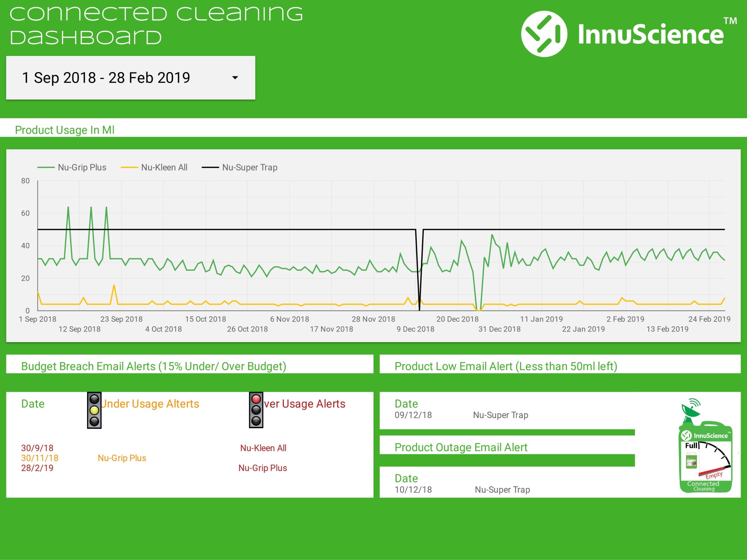Click the Over Usage Alerts column title

[x=304, y=404]
